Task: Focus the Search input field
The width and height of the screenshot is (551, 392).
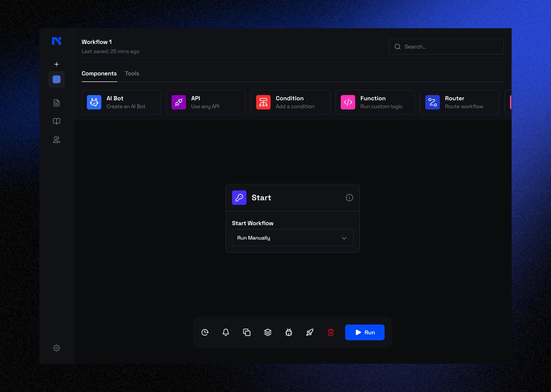Action: tap(446, 46)
